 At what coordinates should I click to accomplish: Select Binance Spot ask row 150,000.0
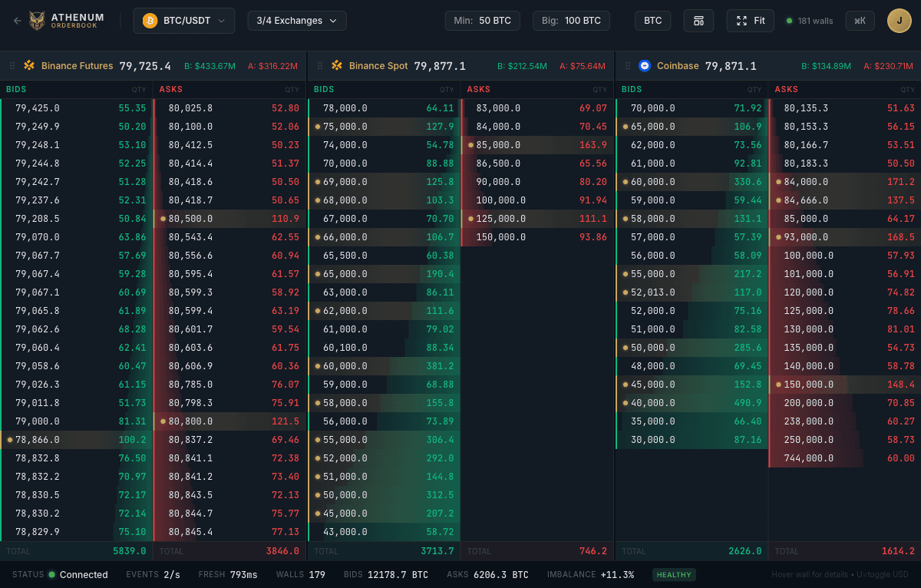click(536, 237)
